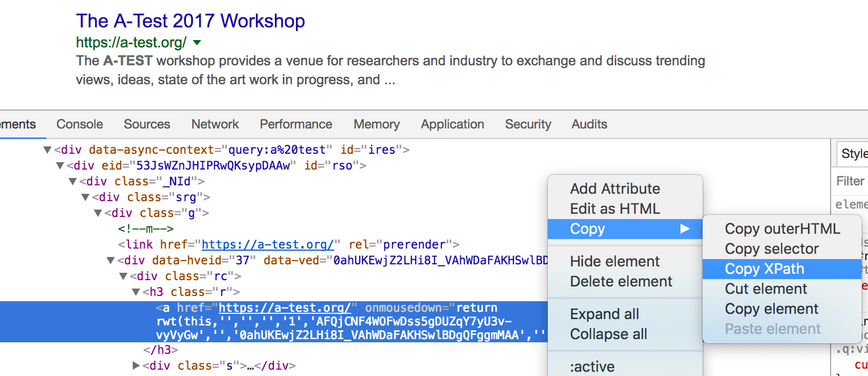Open the Network tab
The image size is (868, 376).
(215, 124)
